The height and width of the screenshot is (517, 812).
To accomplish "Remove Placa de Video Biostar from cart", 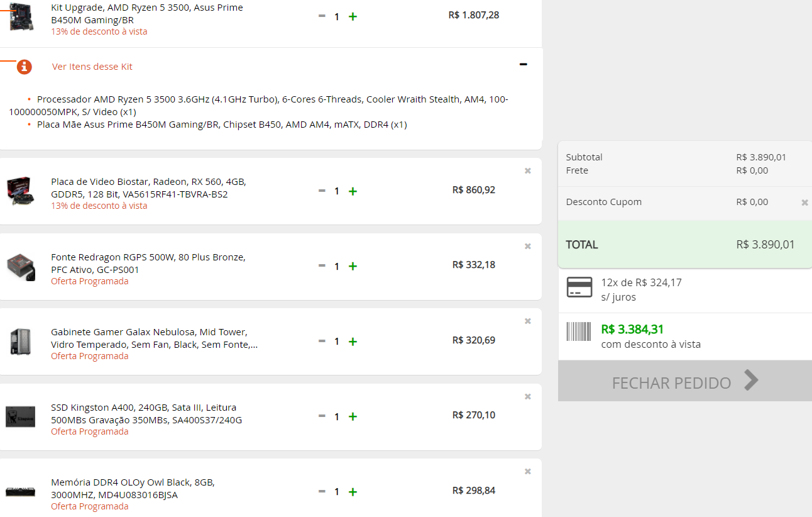I will coord(528,170).
